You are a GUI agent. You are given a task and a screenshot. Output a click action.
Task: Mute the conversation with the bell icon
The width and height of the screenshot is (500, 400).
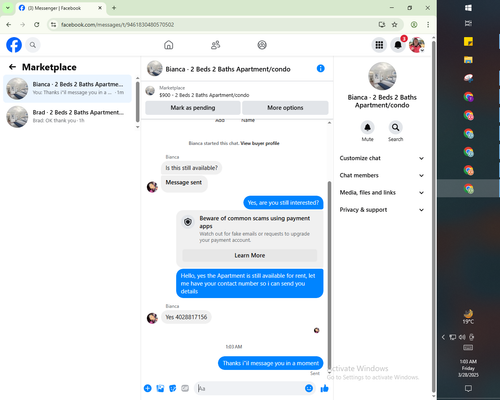pos(367,127)
